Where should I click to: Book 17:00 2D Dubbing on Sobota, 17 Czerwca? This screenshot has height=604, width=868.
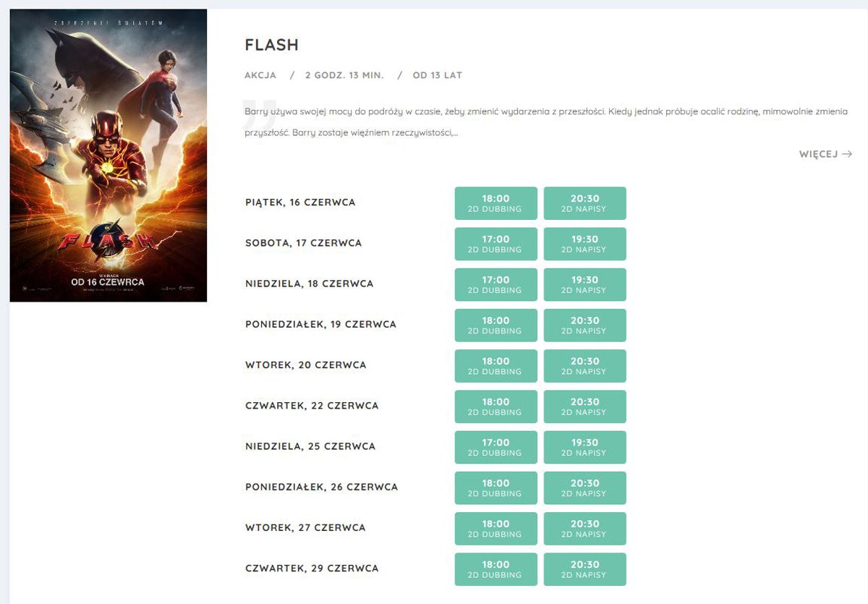(496, 244)
